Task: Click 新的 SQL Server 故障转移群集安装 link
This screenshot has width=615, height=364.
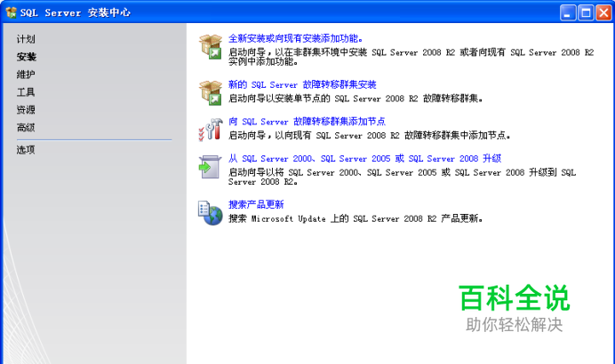Action: pyautogui.click(x=302, y=84)
